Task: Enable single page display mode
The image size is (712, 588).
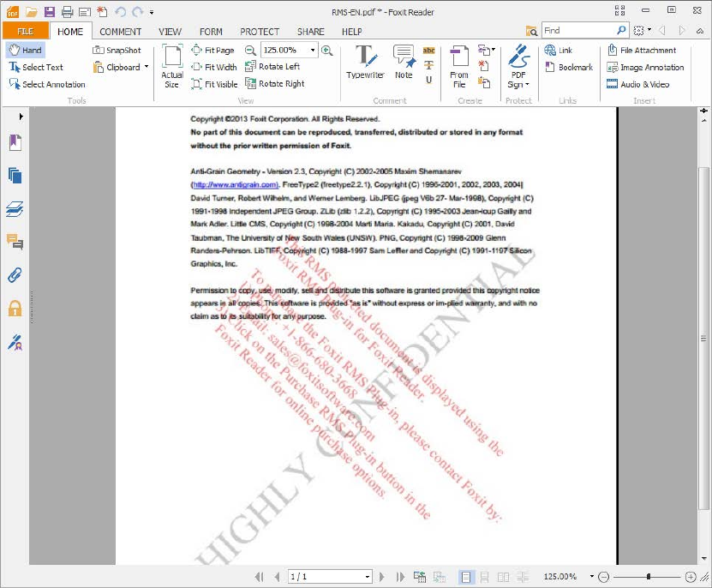Action: [x=466, y=577]
